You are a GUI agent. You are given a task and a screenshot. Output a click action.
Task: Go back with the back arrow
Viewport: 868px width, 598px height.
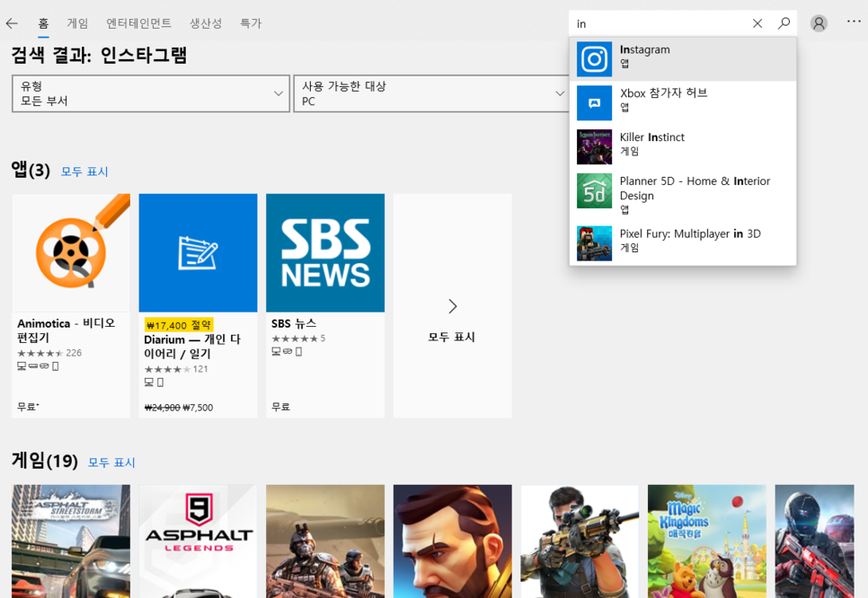12,23
